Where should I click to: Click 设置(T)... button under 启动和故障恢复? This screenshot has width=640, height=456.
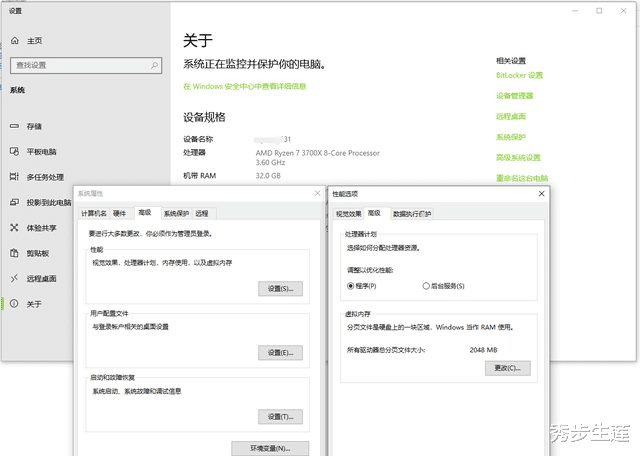280,417
